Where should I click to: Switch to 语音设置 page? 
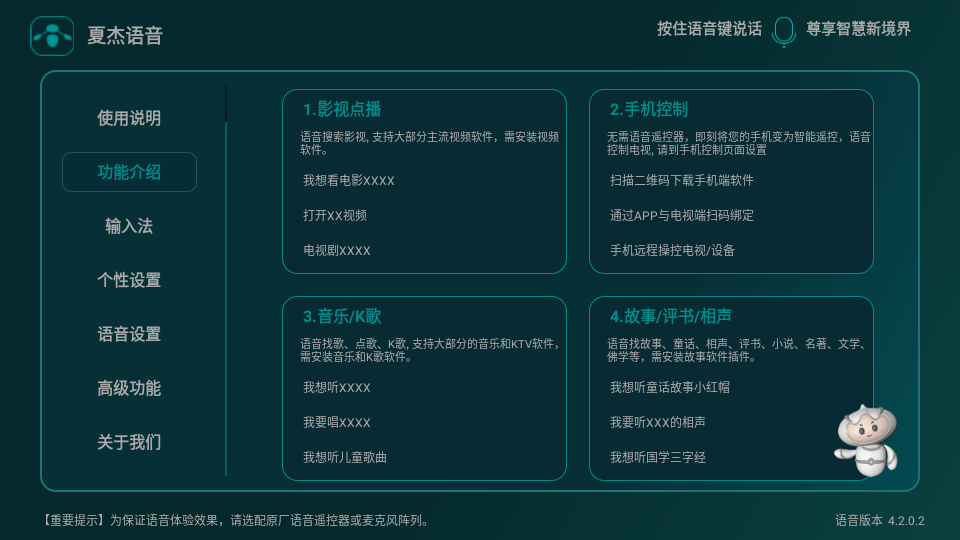(x=129, y=334)
